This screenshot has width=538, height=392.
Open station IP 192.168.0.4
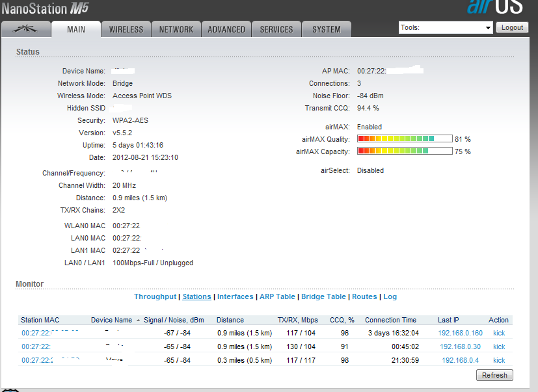pos(460,360)
